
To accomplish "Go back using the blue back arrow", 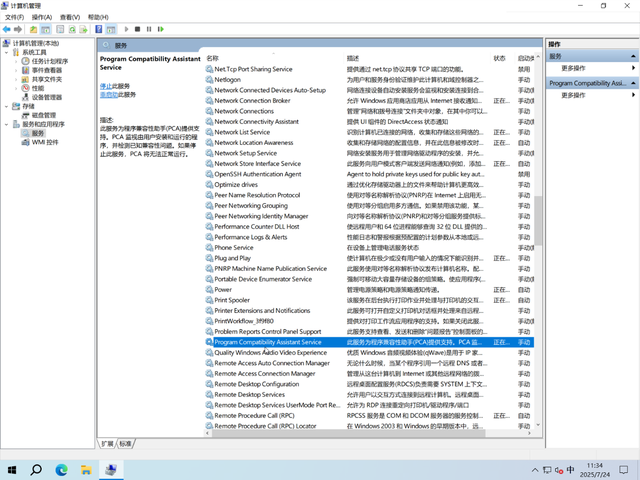I will 7,29.
